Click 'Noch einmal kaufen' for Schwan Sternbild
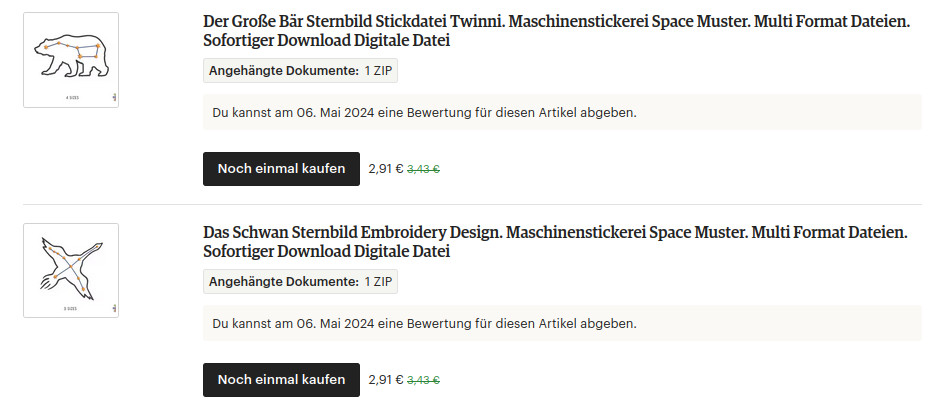This screenshot has height=412, width=931. (x=281, y=380)
